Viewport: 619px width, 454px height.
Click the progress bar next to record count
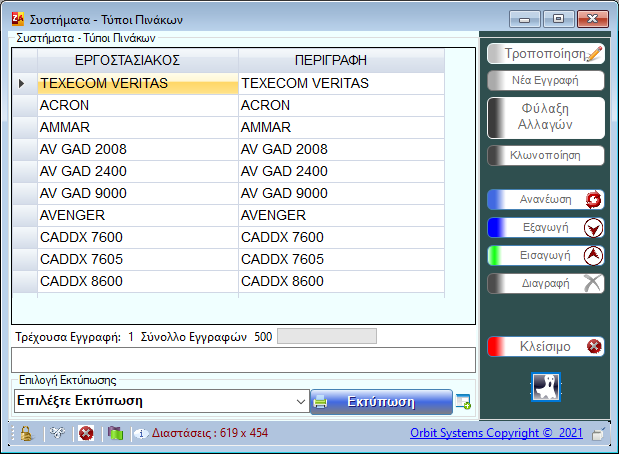327,336
